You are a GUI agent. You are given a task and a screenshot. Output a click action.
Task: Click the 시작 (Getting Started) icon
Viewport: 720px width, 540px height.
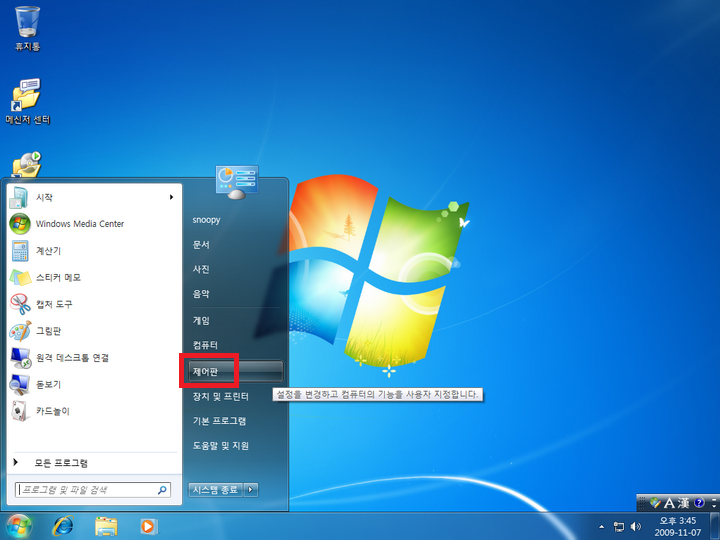click(19, 197)
